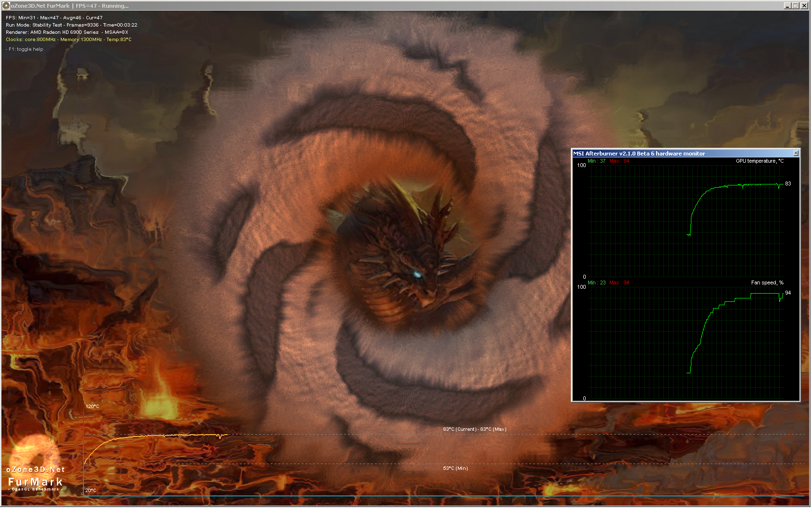Screen dimensions: 812x508
Task: Click the fan speed 'Max : 94' value
Action: pos(619,283)
